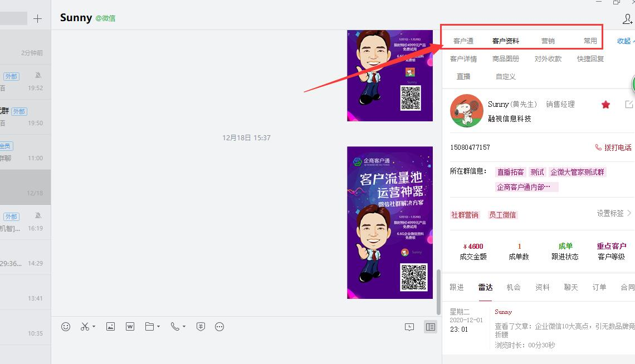Click the 企微大管家测试群 group tag
The image size is (635, 364).
coord(577,172)
